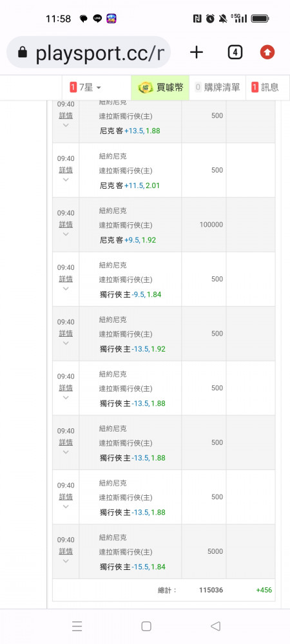Expand chevron under 詳情 for +11.5 bet
Screen dimensions: 290x644
click(66, 180)
